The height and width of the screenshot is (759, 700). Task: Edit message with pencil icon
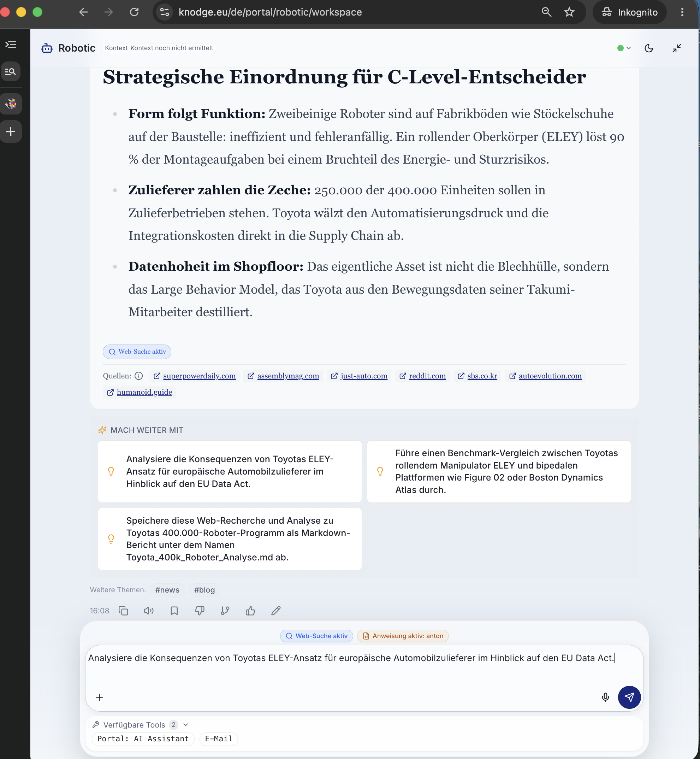coord(276,611)
